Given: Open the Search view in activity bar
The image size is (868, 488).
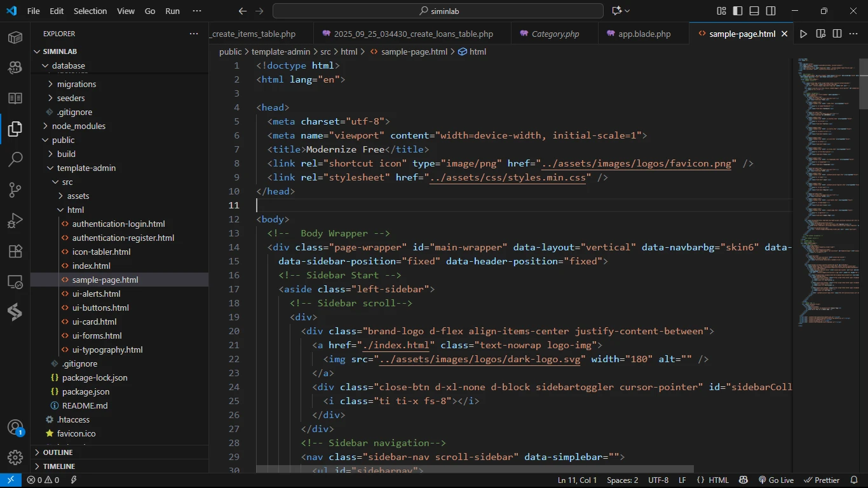Looking at the screenshot, I should [15, 159].
